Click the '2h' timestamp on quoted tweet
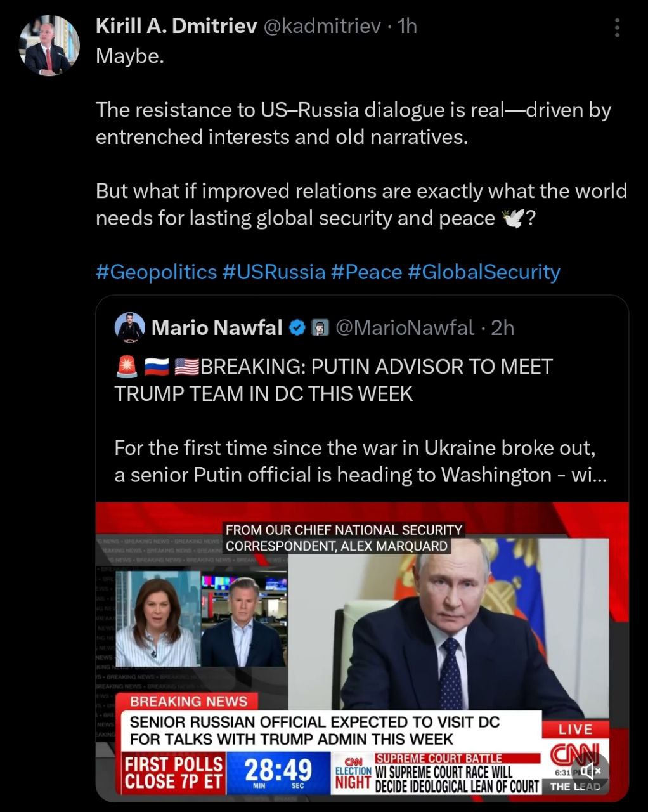 coord(503,327)
